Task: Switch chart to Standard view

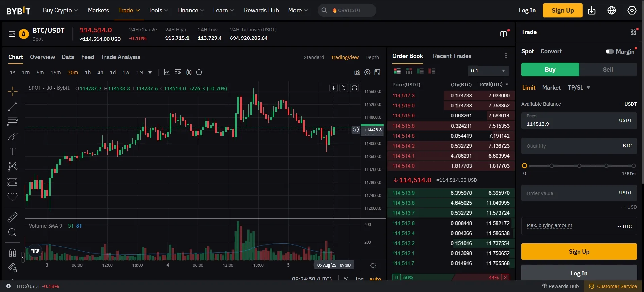Action: (314, 57)
